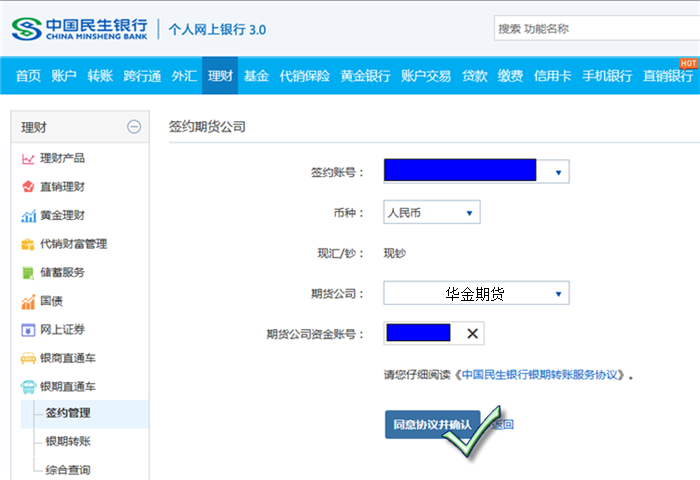
Task: Open the 直销银行 menu
Action: coord(668,76)
